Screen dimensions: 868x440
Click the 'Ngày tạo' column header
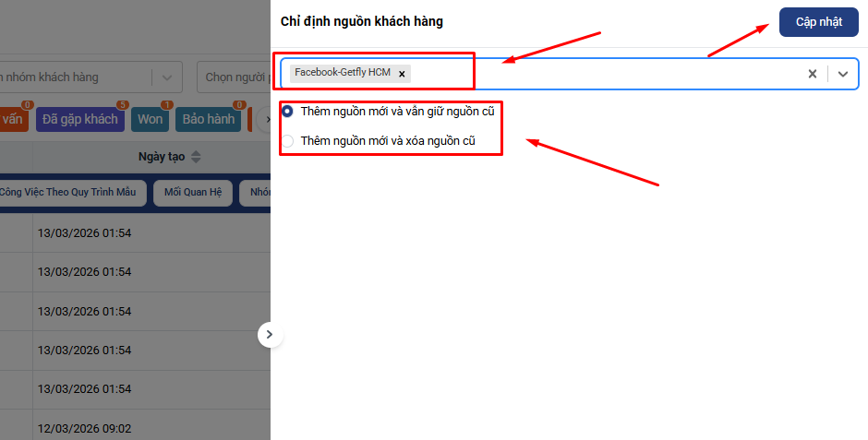[x=161, y=157]
